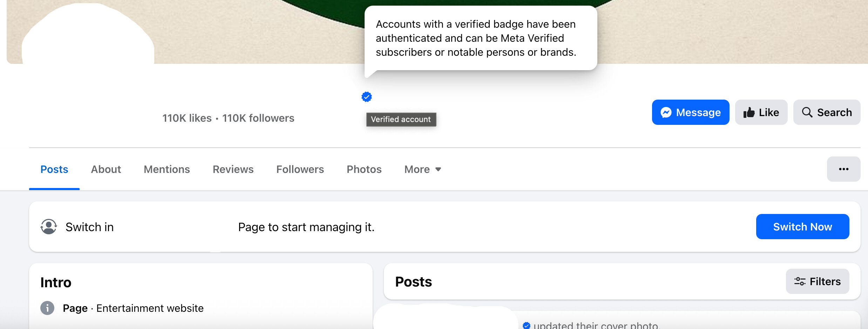Open the About tab
This screenshot has height=329, width=868.
point(106,169)
